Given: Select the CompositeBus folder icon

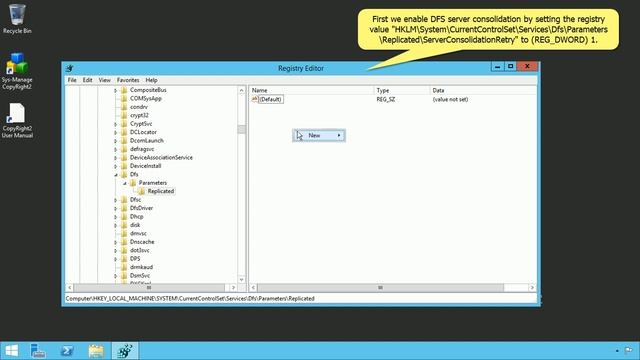Looking at the screenshot, I should (124, 90).
